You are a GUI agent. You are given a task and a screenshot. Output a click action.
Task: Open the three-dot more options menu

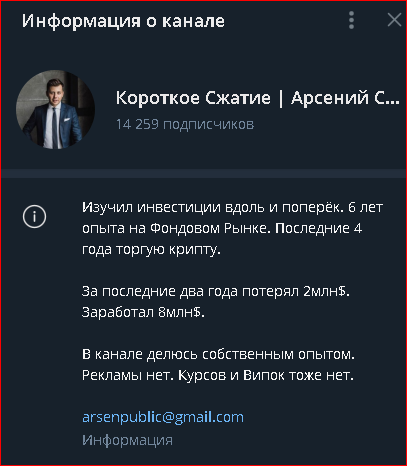pos(351,20)
